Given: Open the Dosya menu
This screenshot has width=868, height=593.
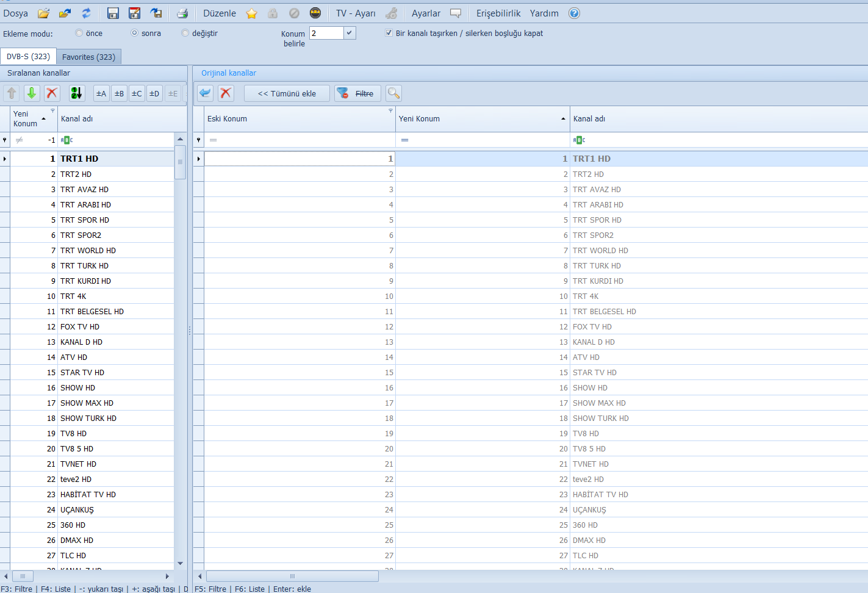Looking at the screenshot, I should (15, 13).
